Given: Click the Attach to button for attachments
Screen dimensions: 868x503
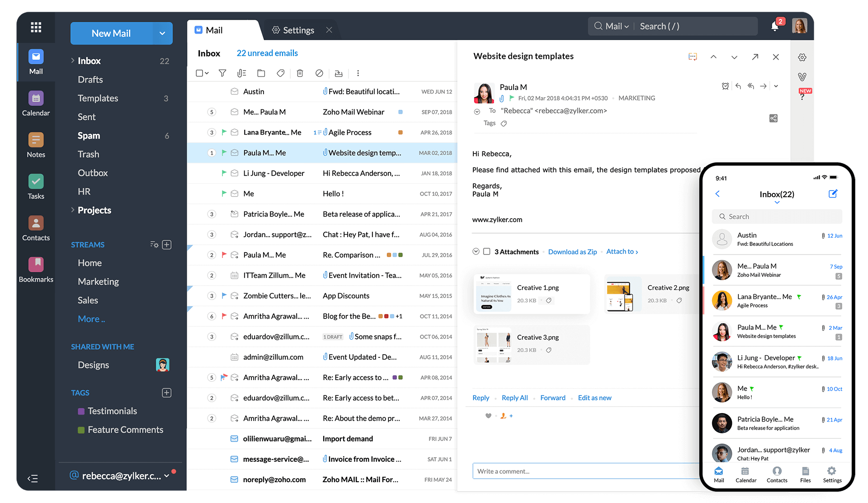Looking at the screenshot, I should point(622,251).
